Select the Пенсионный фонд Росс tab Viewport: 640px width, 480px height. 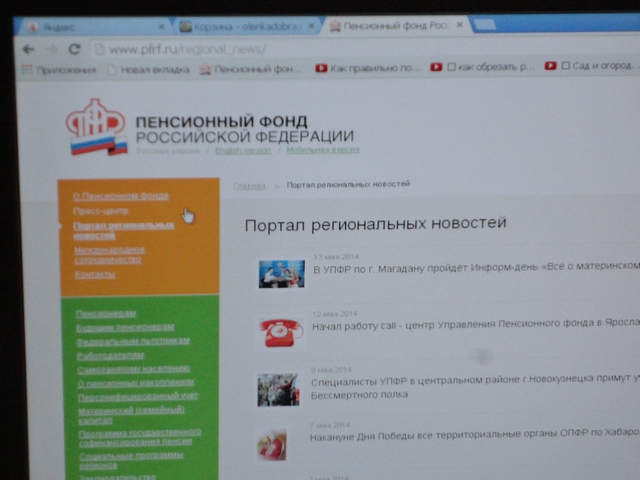[x=396, y=26]
